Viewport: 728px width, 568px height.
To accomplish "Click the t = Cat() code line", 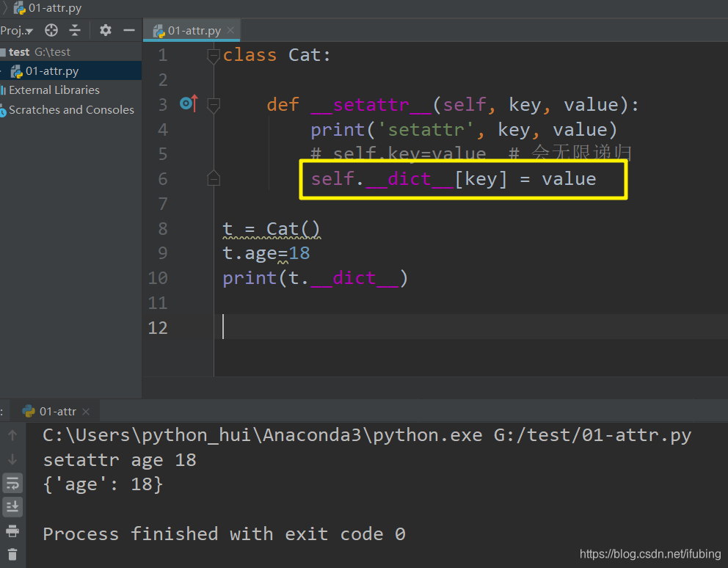I will [271, 229].
